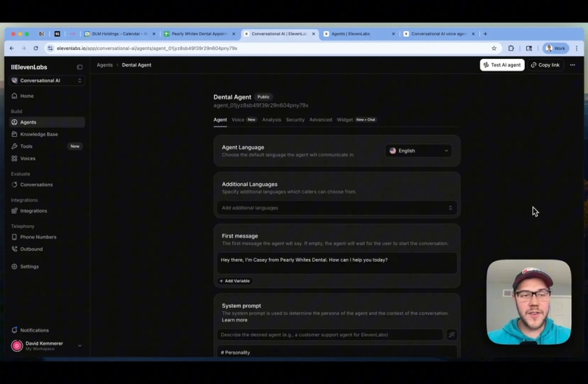Open Home in the sidebar
Viewport: 588px width, 384px height.
coord(47,96)
